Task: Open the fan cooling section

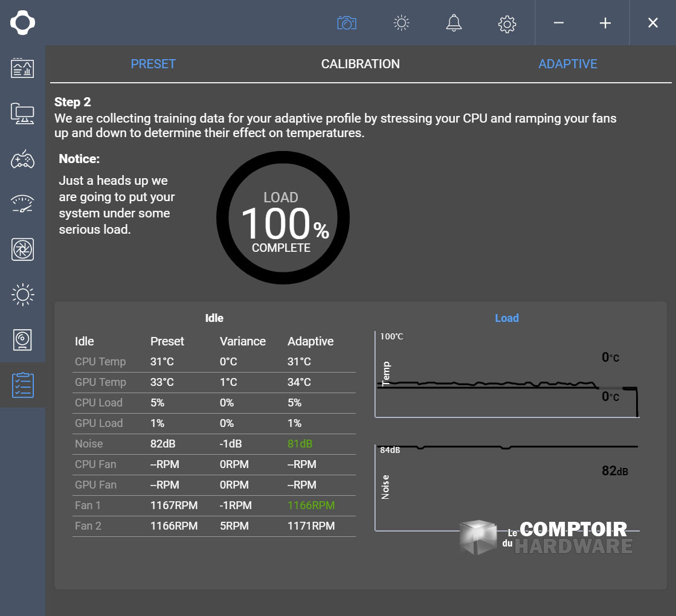Action: click(22, 249)
